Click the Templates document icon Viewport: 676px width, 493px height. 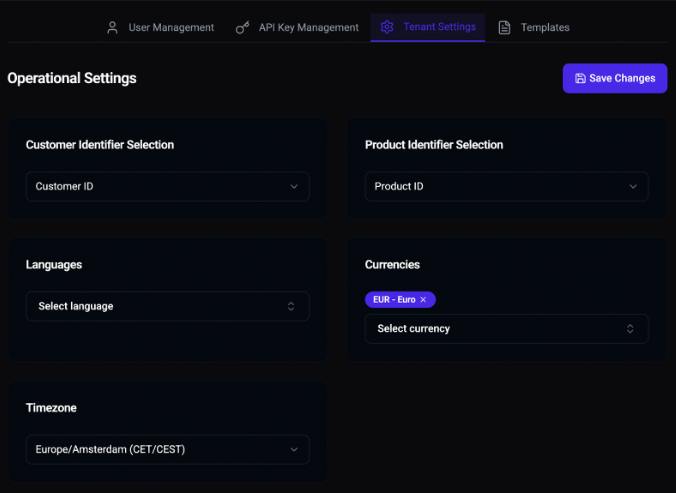coord(505,27)
